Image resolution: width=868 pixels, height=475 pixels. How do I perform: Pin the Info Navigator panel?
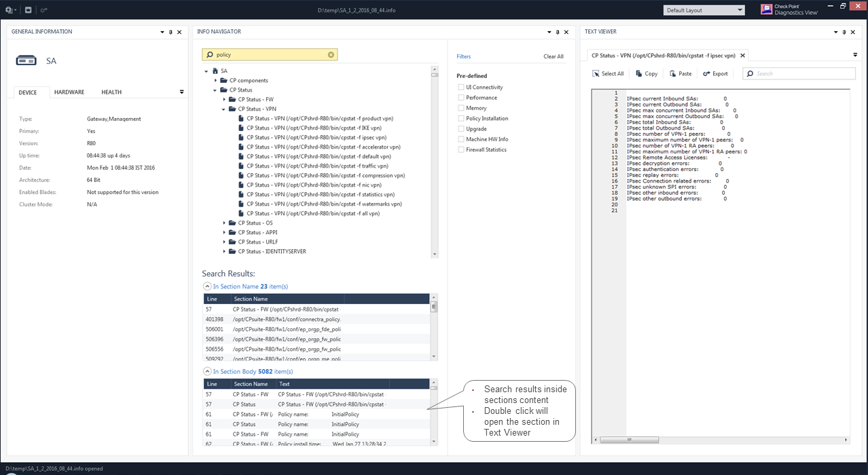tap(558, 32)
